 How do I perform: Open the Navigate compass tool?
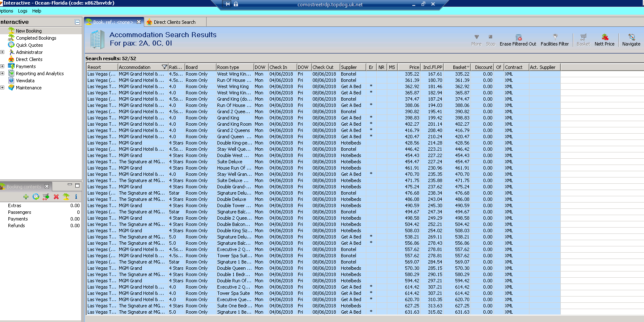click(x=631, y=37)
